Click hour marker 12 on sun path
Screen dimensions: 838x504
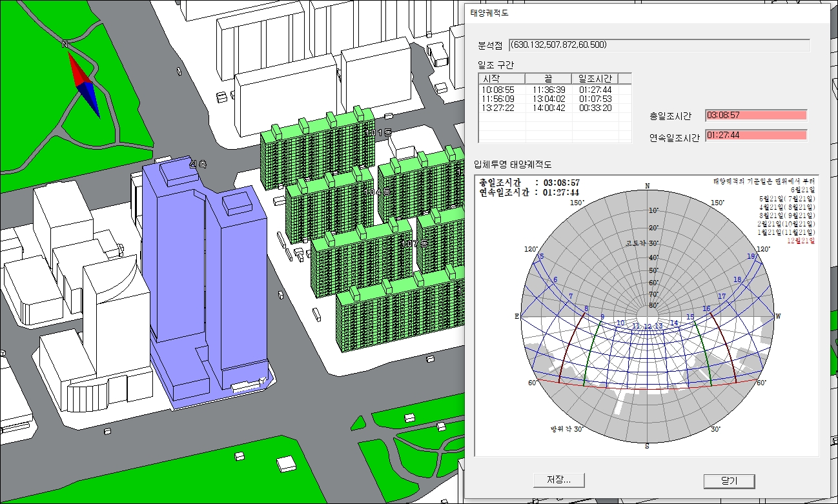[647, 326]
